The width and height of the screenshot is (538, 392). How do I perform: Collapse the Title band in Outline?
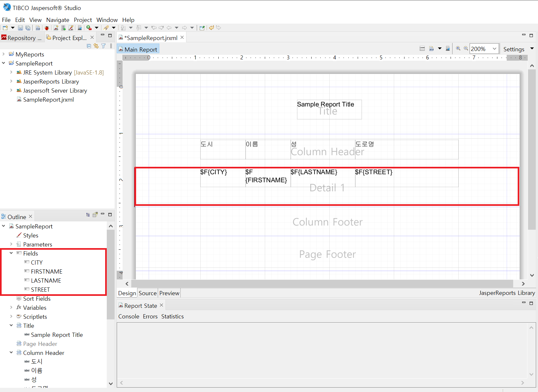click(x=11, y=326)
